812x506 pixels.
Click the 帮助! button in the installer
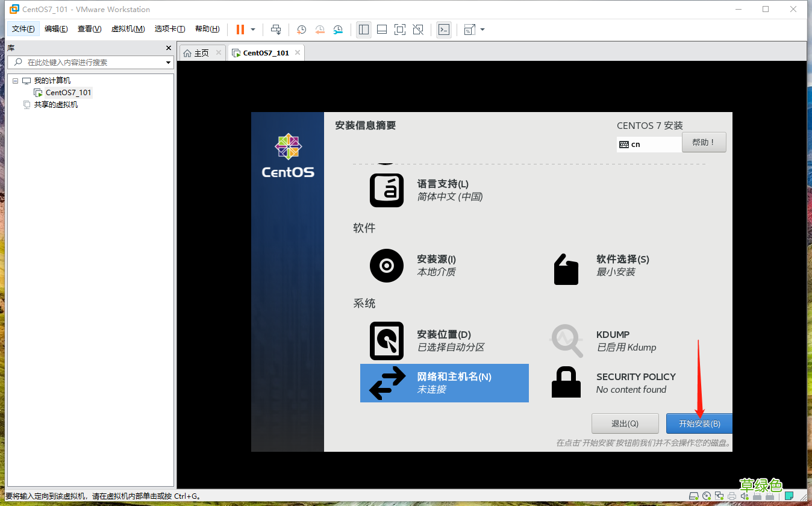click(704, 142)
